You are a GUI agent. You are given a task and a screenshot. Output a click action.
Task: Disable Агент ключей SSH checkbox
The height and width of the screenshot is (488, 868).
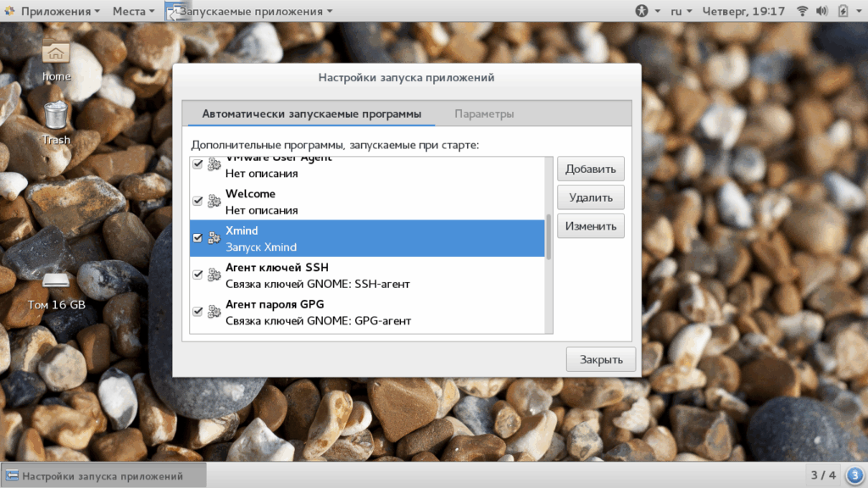point(198,274)
